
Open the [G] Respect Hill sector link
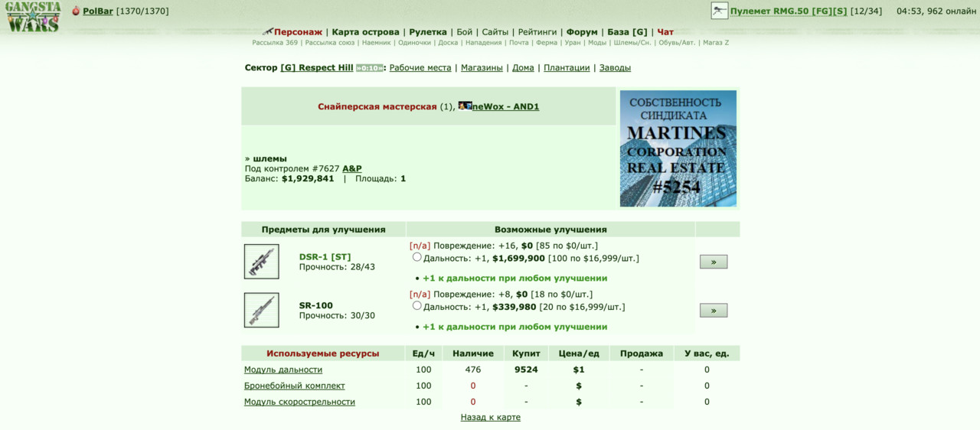(317, 67)
